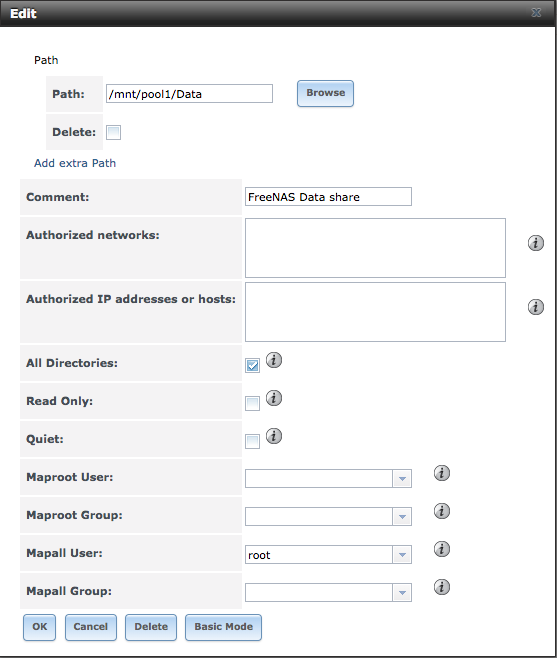Follow the Add extra Path link

(x=75, y=163)
